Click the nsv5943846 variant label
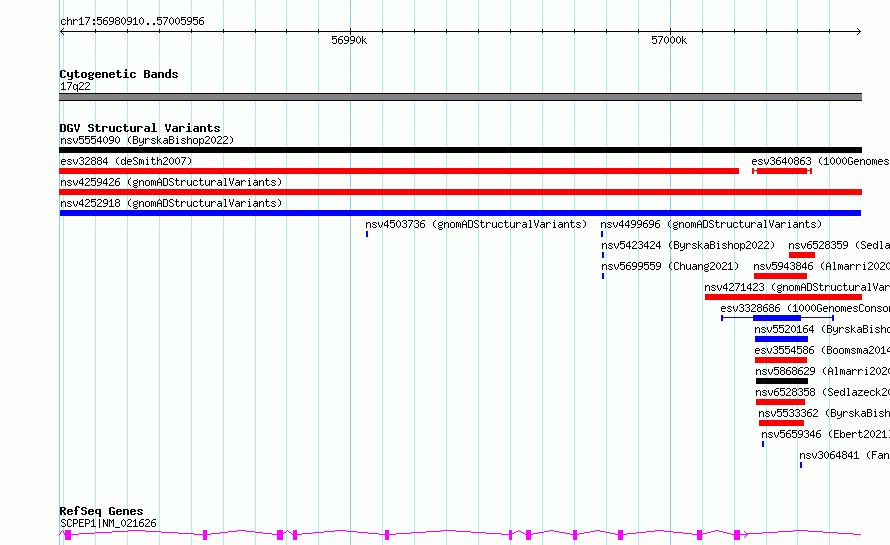The image size is (890, 545). [x=821, y=266]
